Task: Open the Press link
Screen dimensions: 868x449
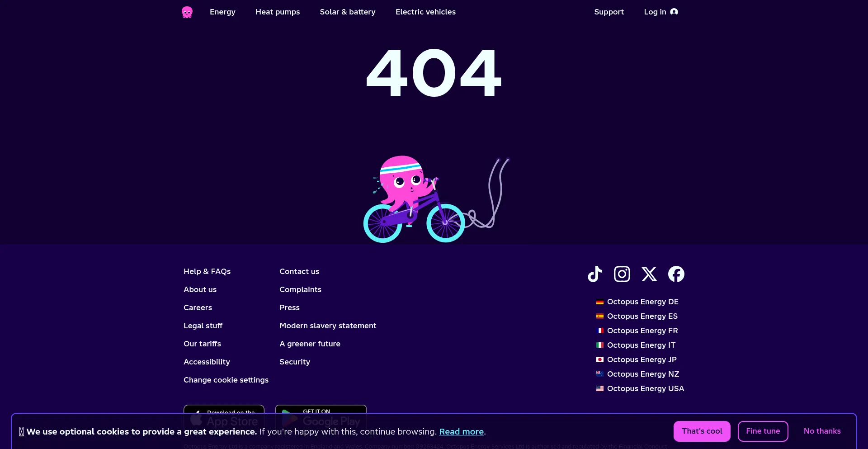Action: (x=289, y=307)
